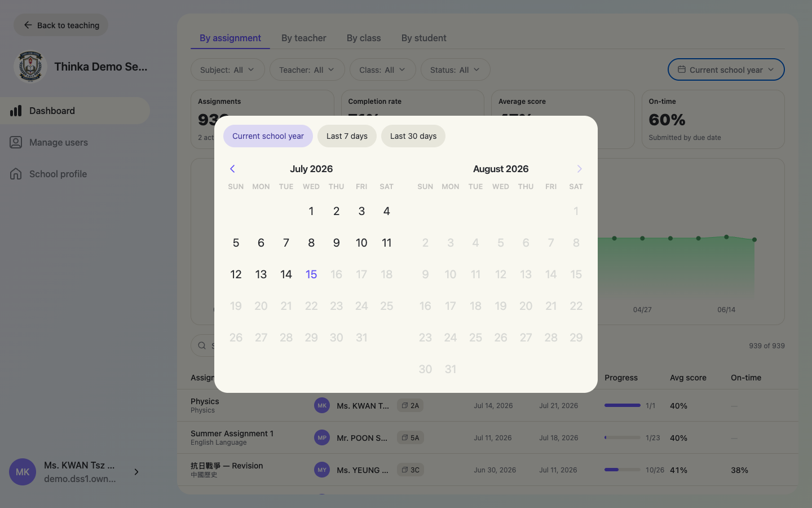Click the 939 of 939 count
812x508 pixels.
767,345
